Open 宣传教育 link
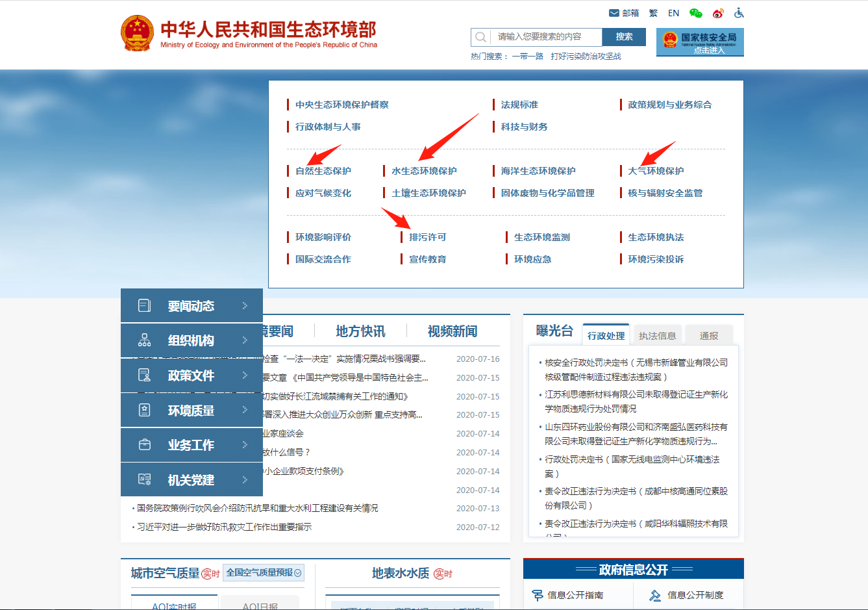 [x=428, y=259]
